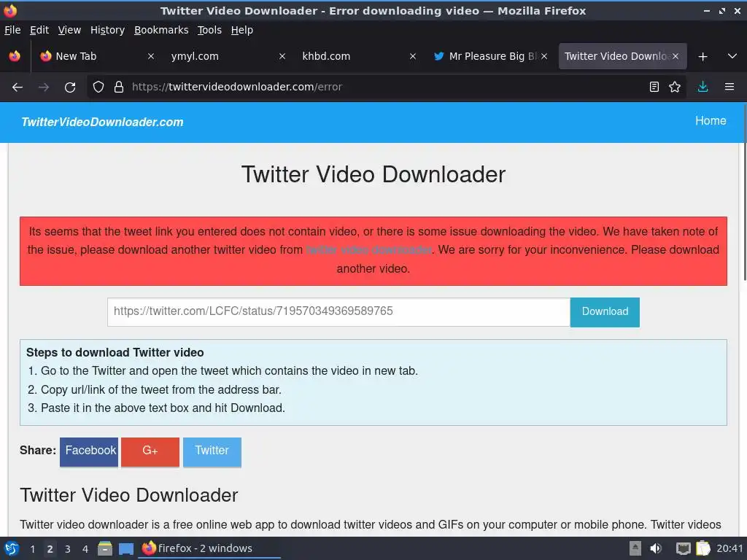747x560 pixels.
Task: Click the tweet URL input field
Action: click(x=338, y=312)
